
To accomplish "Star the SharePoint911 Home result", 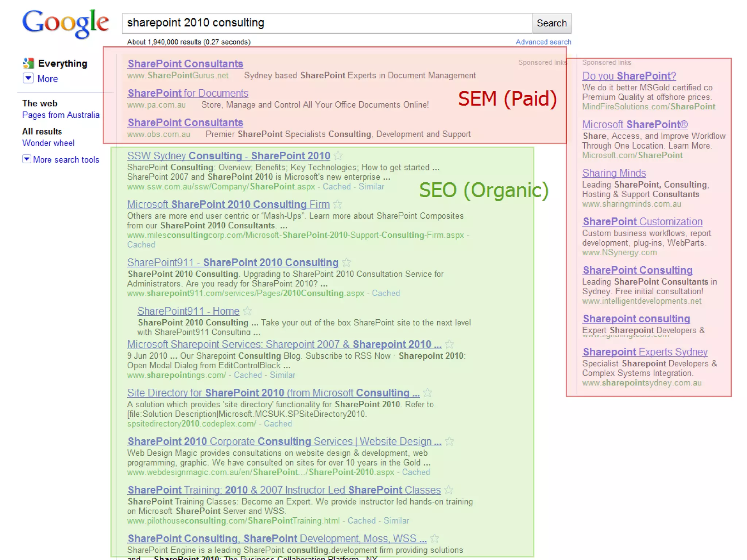I will point(247,311).
